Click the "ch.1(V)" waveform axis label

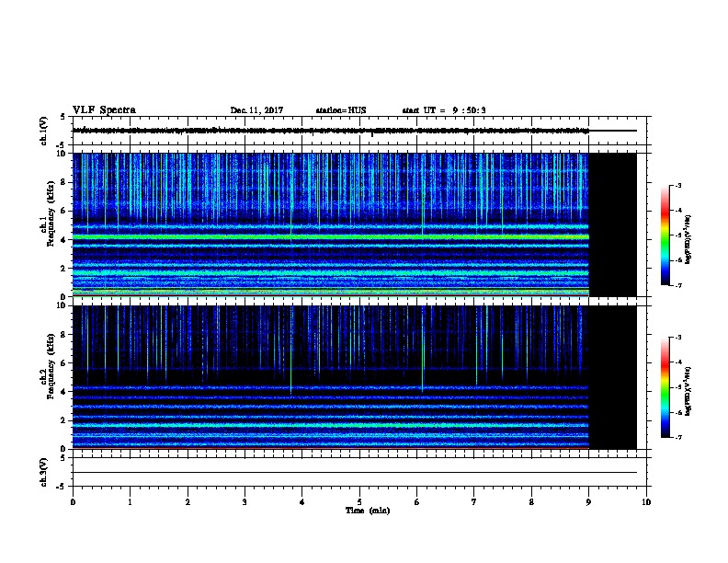pos(43,131)
